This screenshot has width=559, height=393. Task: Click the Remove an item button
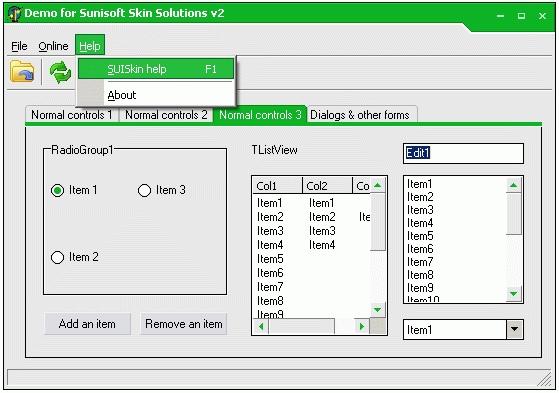click(x=184, y=324)
